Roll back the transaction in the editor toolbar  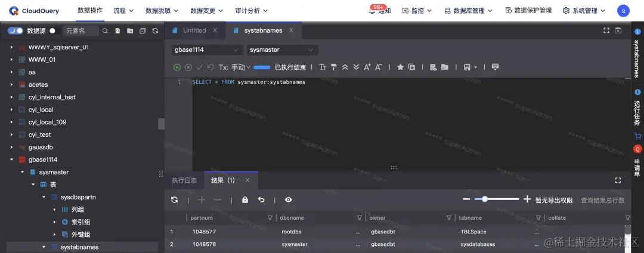210,67
